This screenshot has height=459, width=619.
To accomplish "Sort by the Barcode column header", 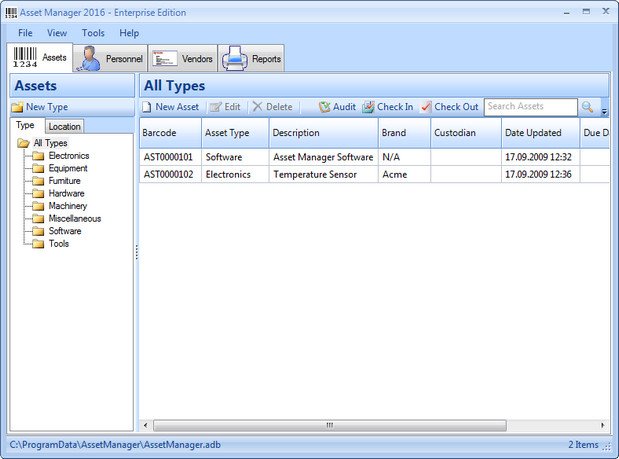I will tap(171, 133).
